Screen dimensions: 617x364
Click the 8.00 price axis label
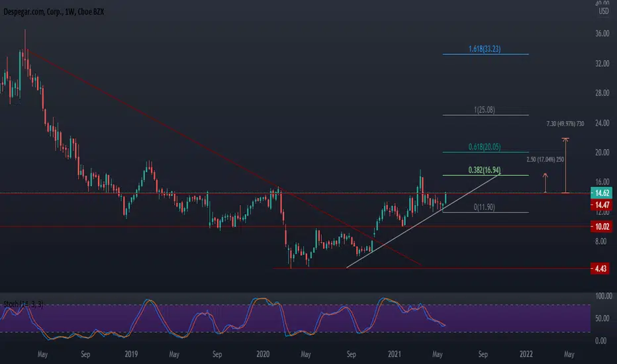pyautogui.click(x=601, y=241)
